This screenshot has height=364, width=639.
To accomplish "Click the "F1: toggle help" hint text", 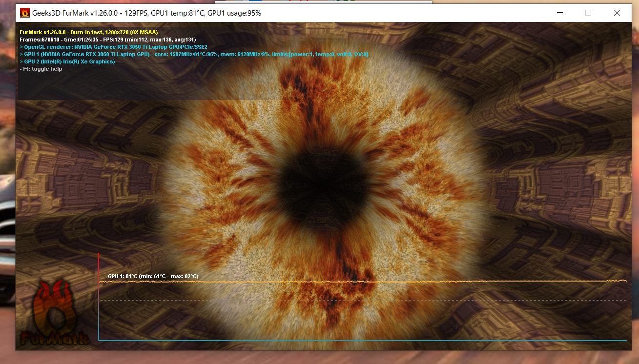I will tap(41, 69).
